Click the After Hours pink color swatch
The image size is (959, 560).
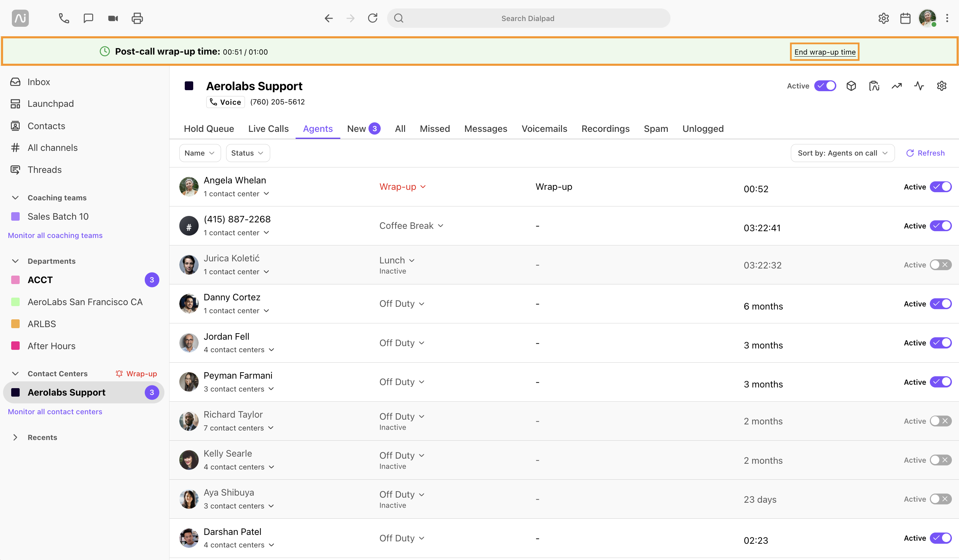click(x=15, y=345)
